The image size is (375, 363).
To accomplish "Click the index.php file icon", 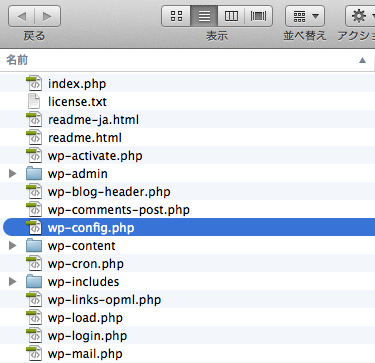I will coord(34,83).
